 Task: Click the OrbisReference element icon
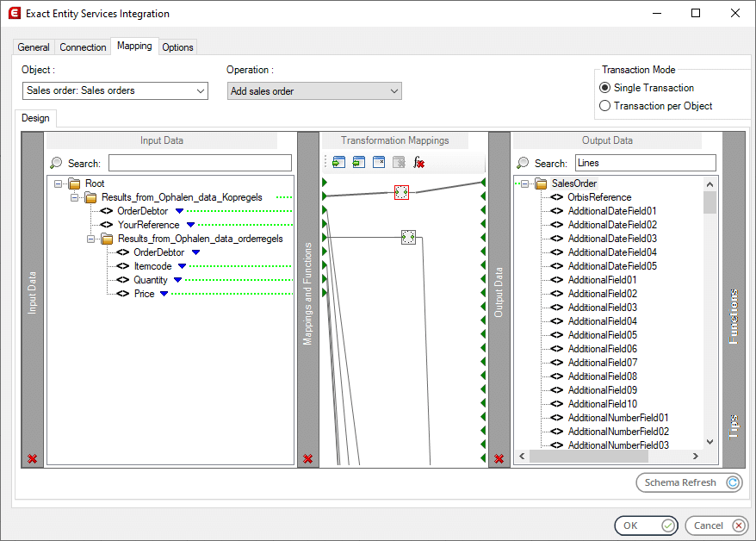(x=557, y=197)
